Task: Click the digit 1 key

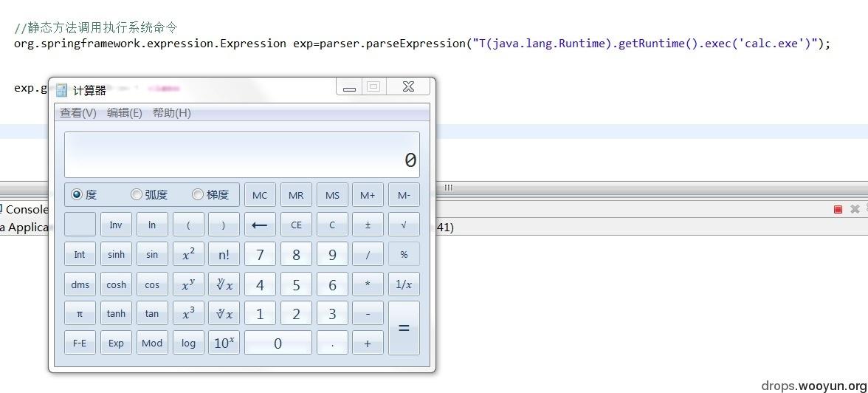Action: tap(260, 313)
